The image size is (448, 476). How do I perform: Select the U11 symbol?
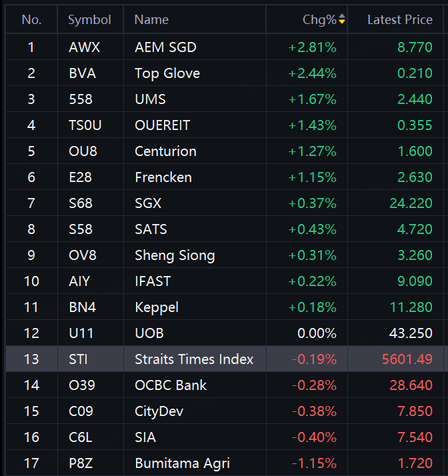pos(81,333)
